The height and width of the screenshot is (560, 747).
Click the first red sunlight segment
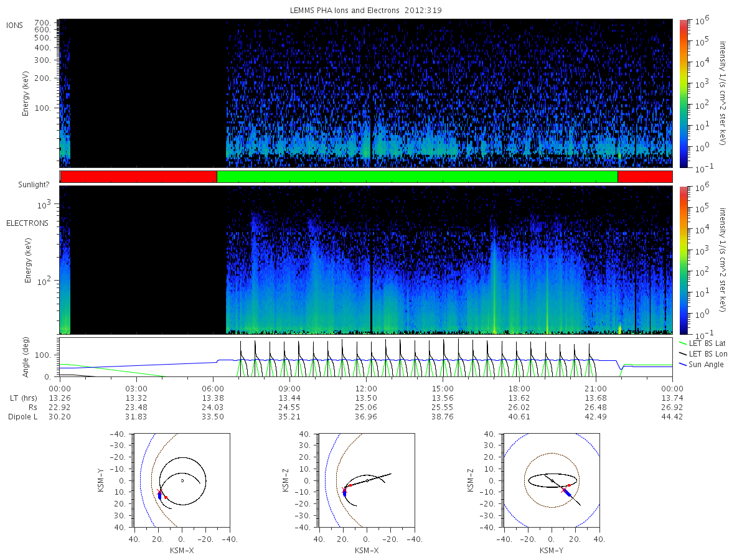tap(138, 177)
